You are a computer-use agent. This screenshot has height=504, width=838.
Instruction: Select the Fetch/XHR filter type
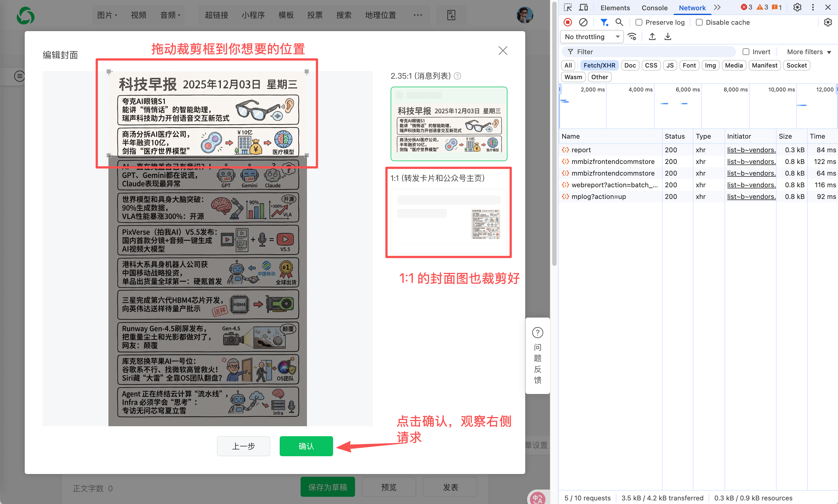(x=599, y=65)
